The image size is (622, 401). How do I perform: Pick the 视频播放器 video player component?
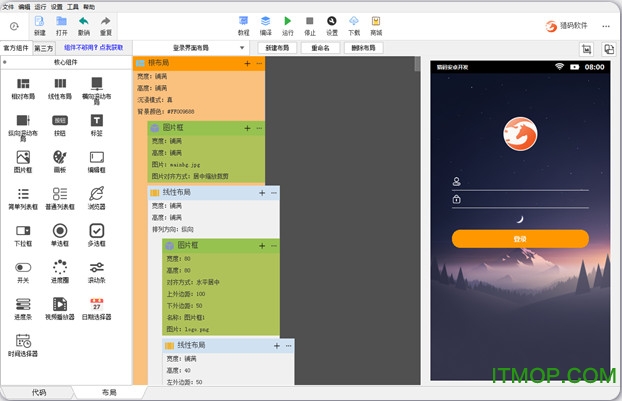coord(60,304)
